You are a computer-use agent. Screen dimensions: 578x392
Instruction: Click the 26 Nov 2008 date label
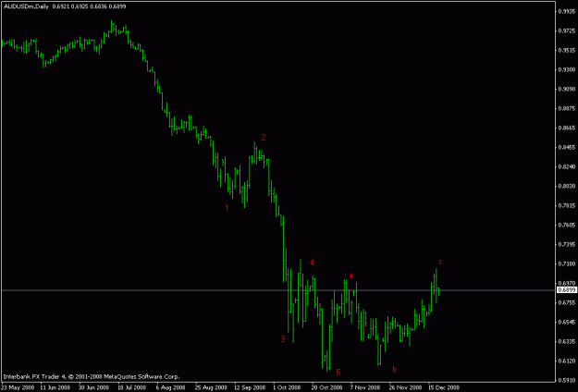tap(405, 388)
